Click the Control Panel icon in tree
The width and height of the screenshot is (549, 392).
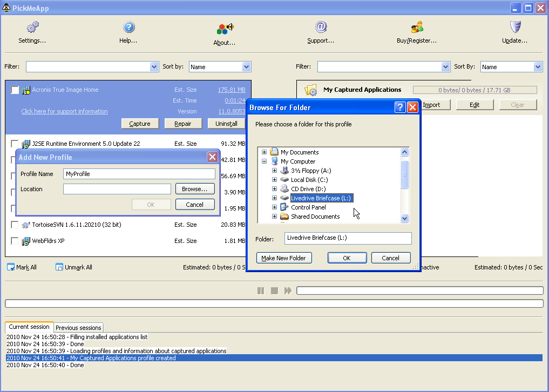tap(284, 207)
